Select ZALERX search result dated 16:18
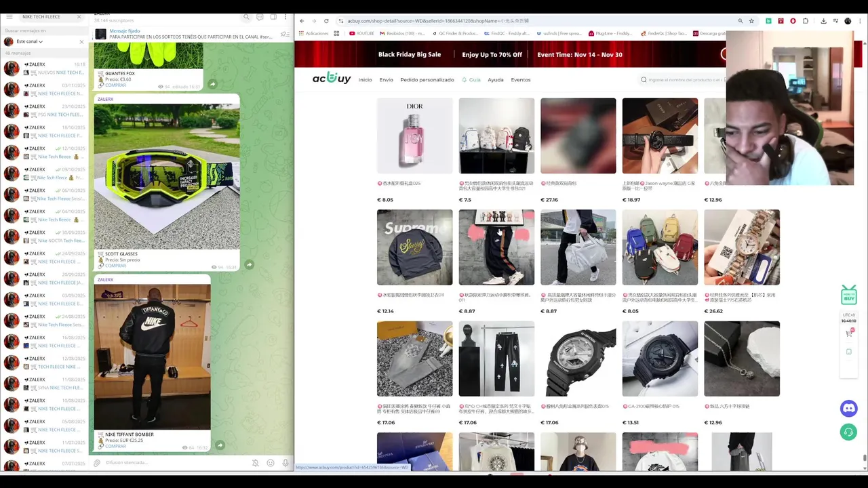Screen dimensions: 868x488 click(x=45, y=68)
